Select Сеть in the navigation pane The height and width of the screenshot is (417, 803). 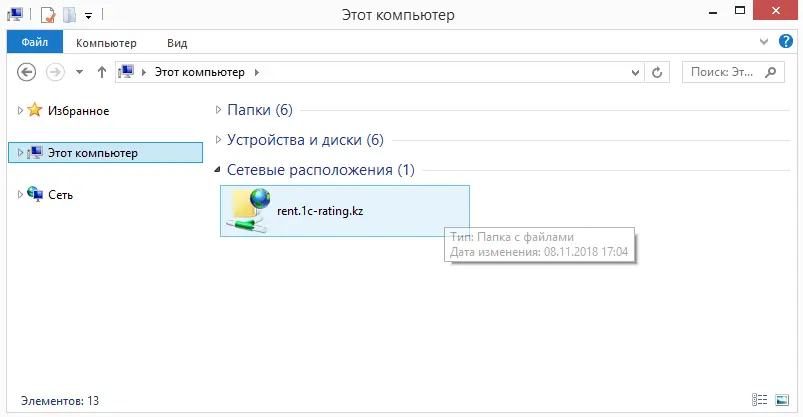(60, 195)
